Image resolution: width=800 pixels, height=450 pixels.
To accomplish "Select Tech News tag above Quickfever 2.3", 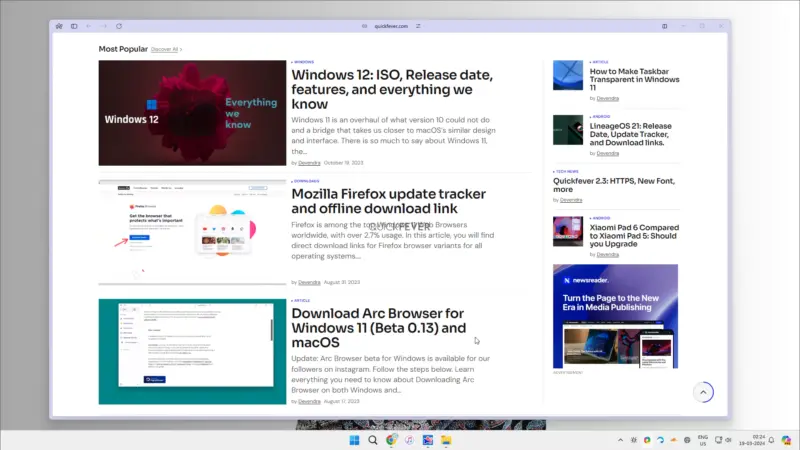I will click(566, 172).
